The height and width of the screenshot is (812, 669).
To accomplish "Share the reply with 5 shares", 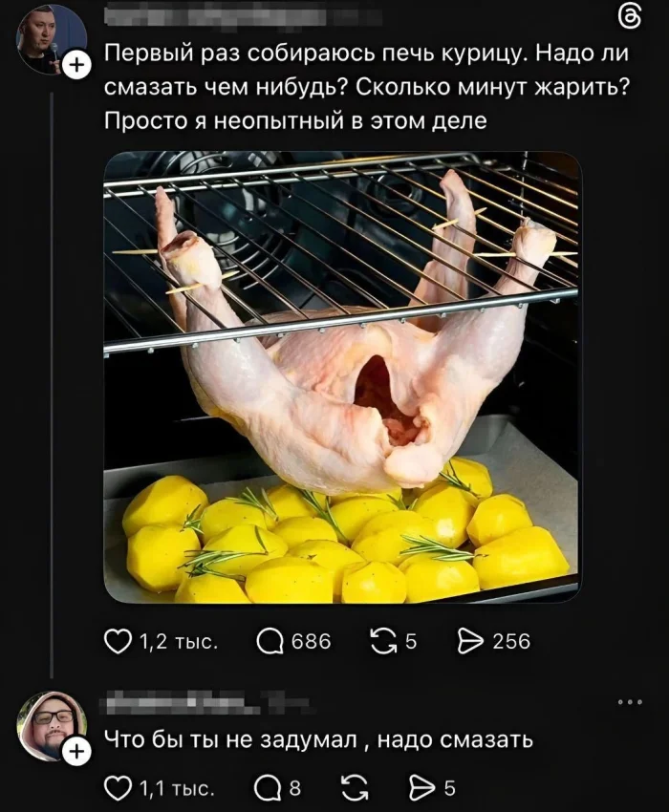I will (x=421, y=788).
